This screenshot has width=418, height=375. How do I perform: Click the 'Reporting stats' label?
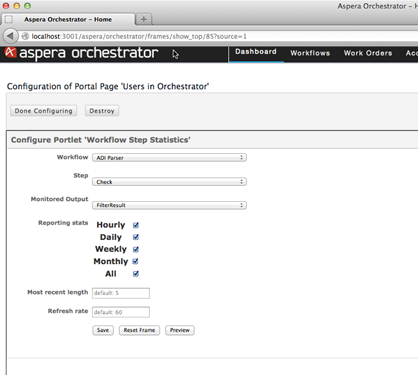(63, 223)
